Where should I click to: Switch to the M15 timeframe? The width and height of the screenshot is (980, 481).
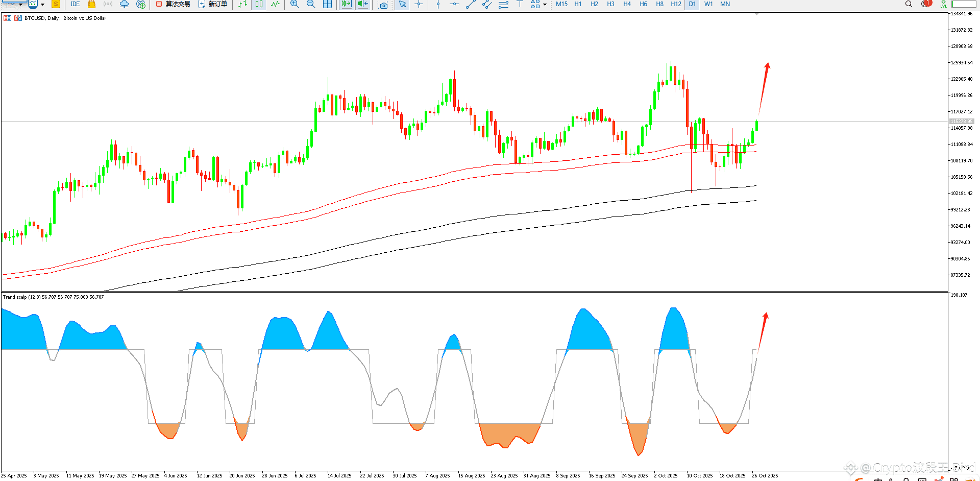(561, 4)
